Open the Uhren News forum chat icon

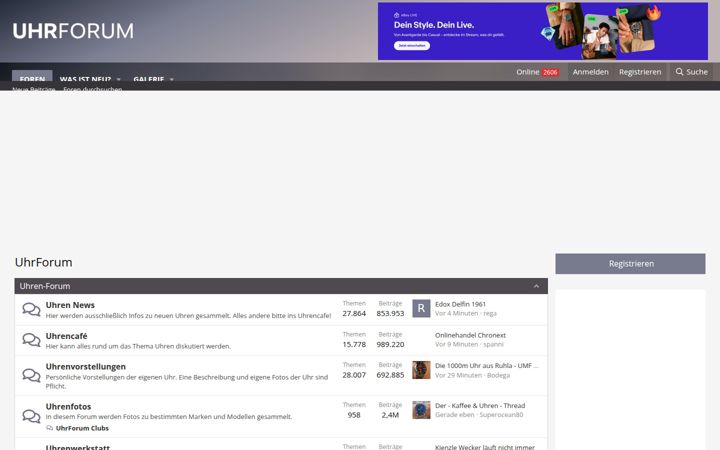pos(31,309)
